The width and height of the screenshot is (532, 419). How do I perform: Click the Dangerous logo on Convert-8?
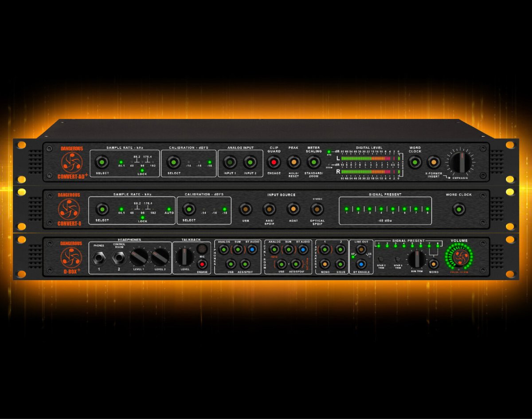pos(70,209)
